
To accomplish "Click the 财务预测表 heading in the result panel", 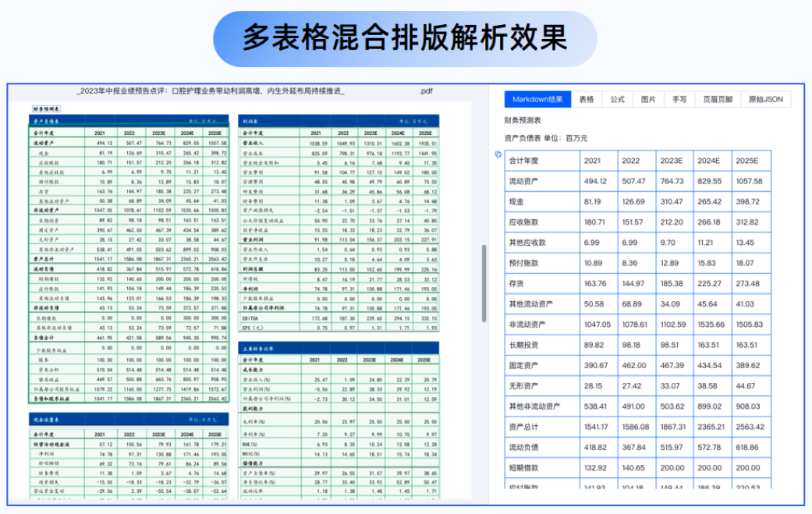I will click(x=523, y=120).
